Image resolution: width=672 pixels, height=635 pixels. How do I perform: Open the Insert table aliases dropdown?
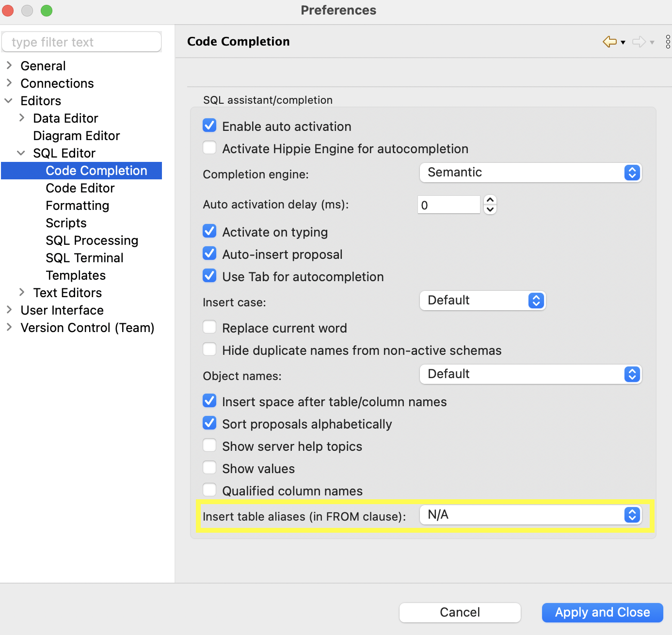(531, 515)
